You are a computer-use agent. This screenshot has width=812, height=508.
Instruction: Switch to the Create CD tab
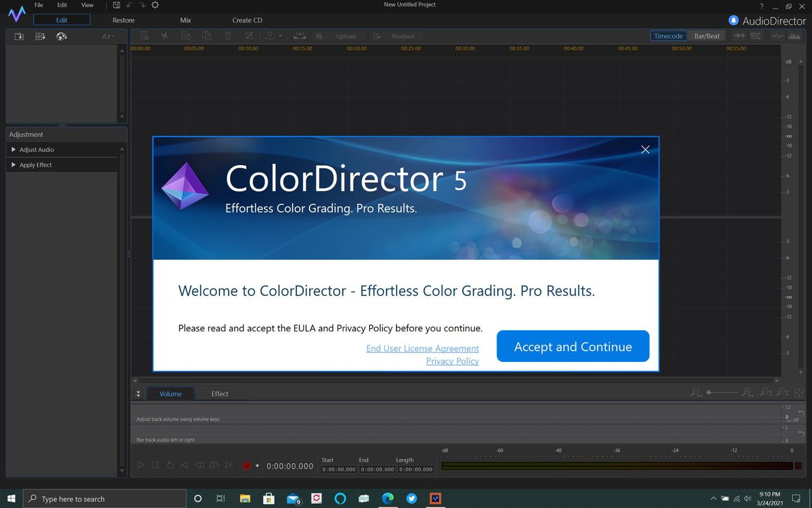[247, 20]
